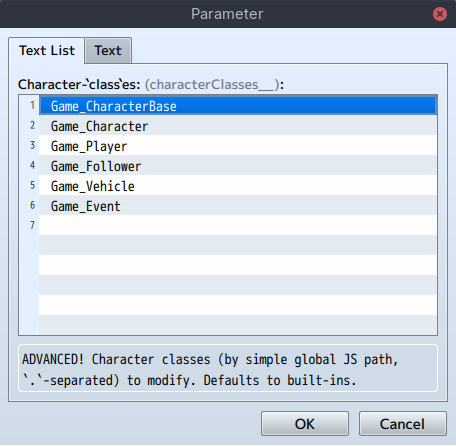The width and height of the screenshot is (456, 446).
Task: Click row number 3 in the gutter
Action: [x=32, y=145]
